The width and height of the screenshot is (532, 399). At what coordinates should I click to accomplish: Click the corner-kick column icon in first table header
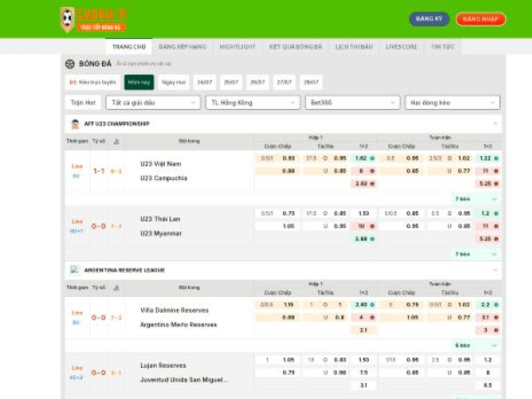coord(116,141)
